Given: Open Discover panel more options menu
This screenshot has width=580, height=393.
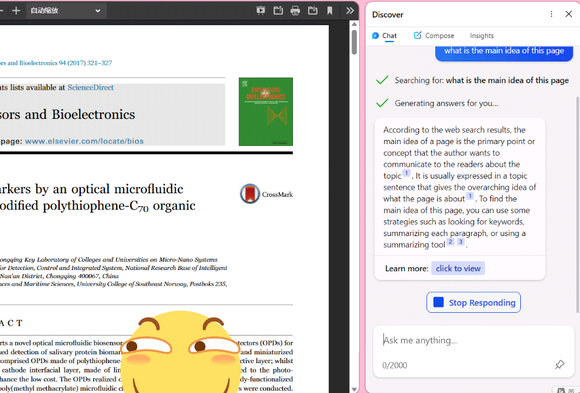Looking at the screenshot, I should 551,14.
